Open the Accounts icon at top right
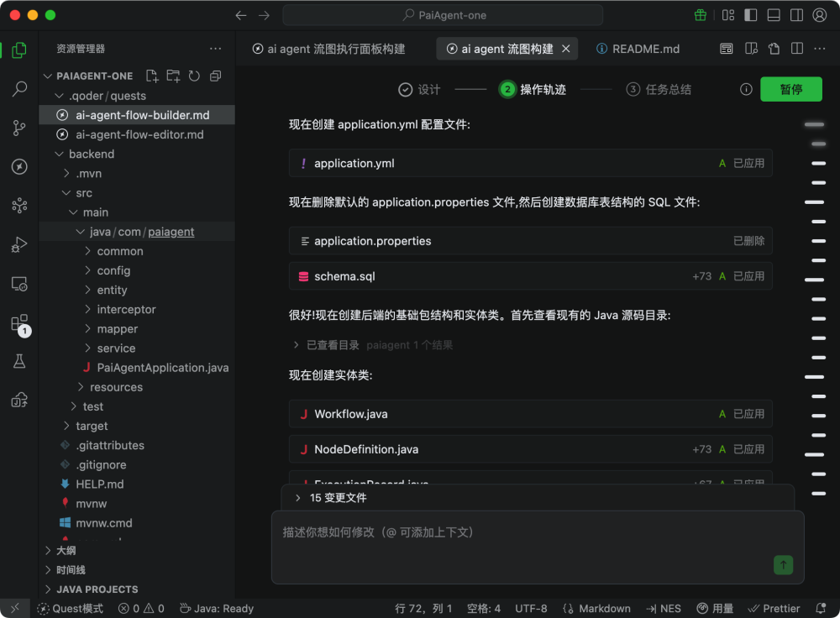The height and width of the screenshot is (618, 840). [x=820, y=14]
